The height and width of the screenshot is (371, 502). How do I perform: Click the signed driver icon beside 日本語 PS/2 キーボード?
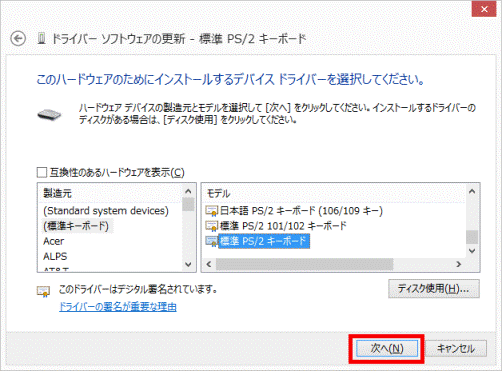pyautogui.click(x=212, y=211)
